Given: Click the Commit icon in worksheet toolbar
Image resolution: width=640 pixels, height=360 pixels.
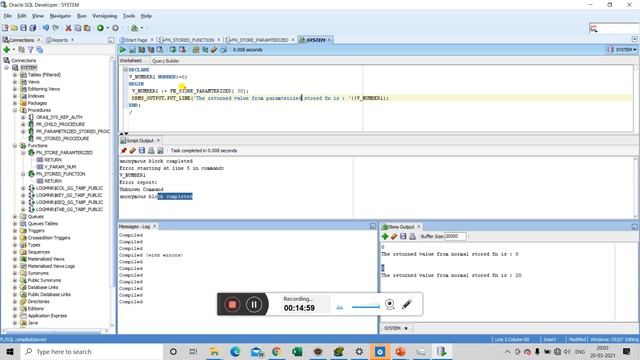Looking at the screenshot, I should [173, 50].
